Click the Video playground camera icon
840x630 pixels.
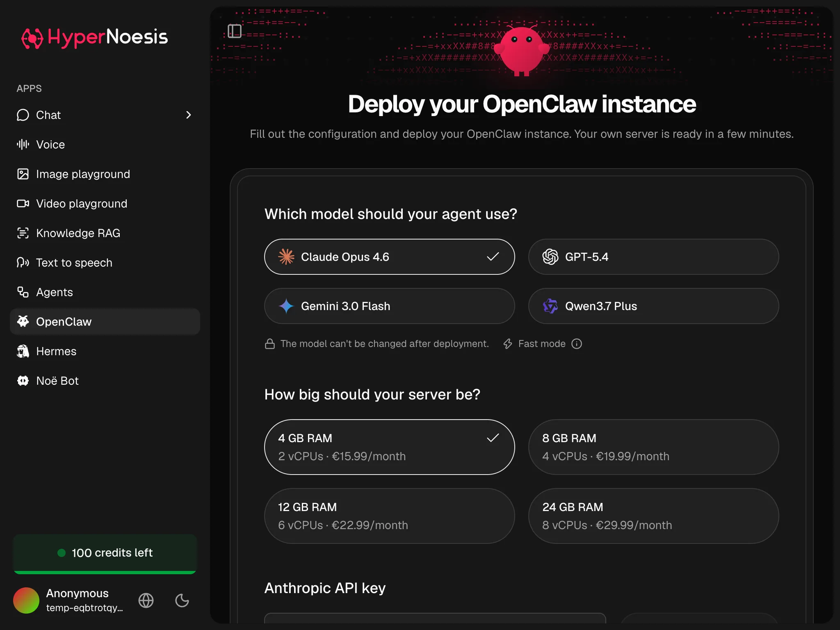pyautogui.click(x=23, y=203)
